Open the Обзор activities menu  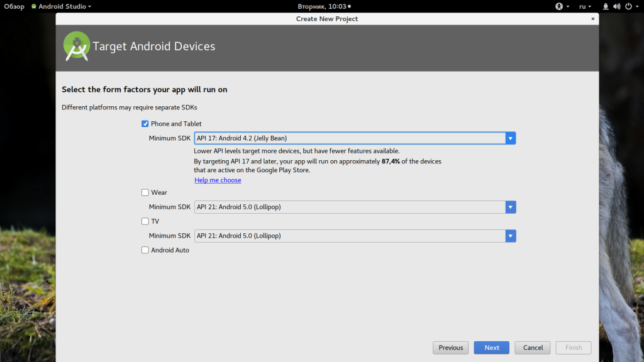(14, 6)
